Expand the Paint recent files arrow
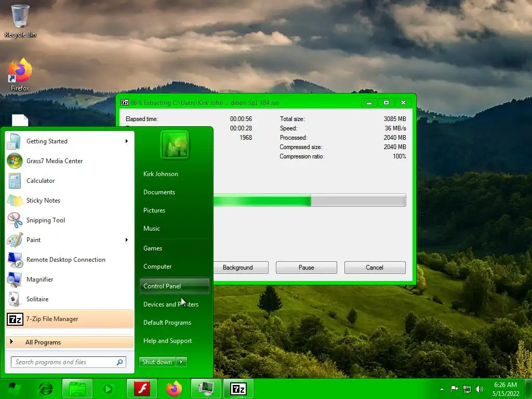The image size is (532, 399). pyautogui.click(x=127, y=240)
